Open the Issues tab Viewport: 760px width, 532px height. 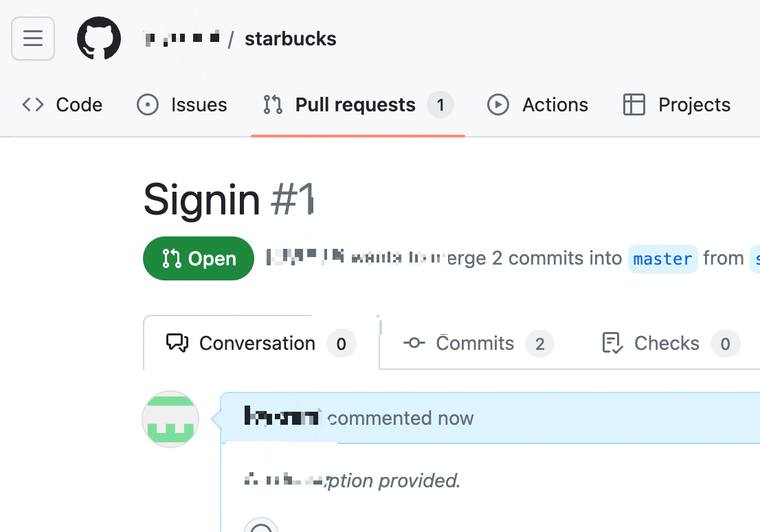click(x=182, y=104)
